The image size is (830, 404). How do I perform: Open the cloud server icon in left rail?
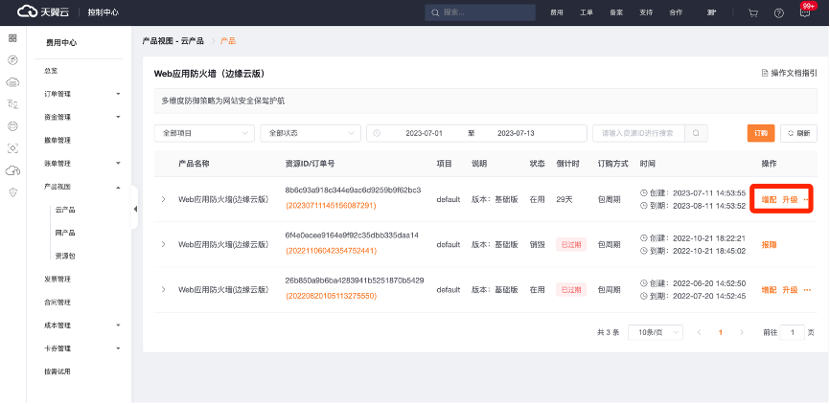point(13,82)
